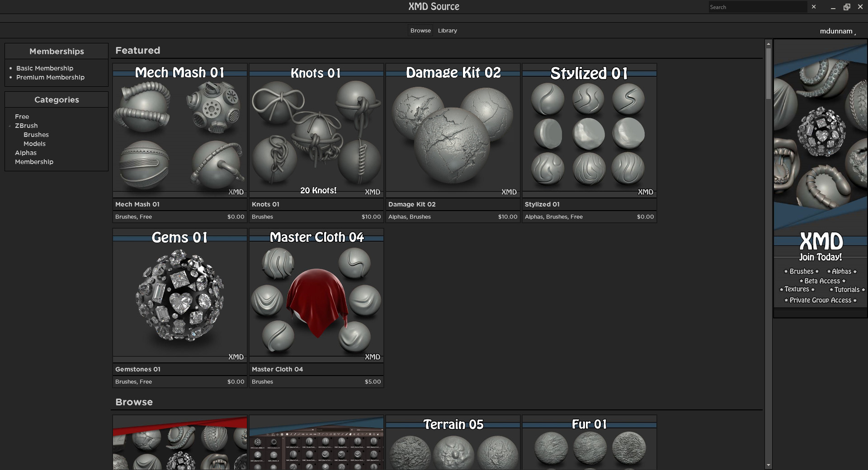Click the vertical scrollbar thumb
868x470 pixels.
(768, 74)
